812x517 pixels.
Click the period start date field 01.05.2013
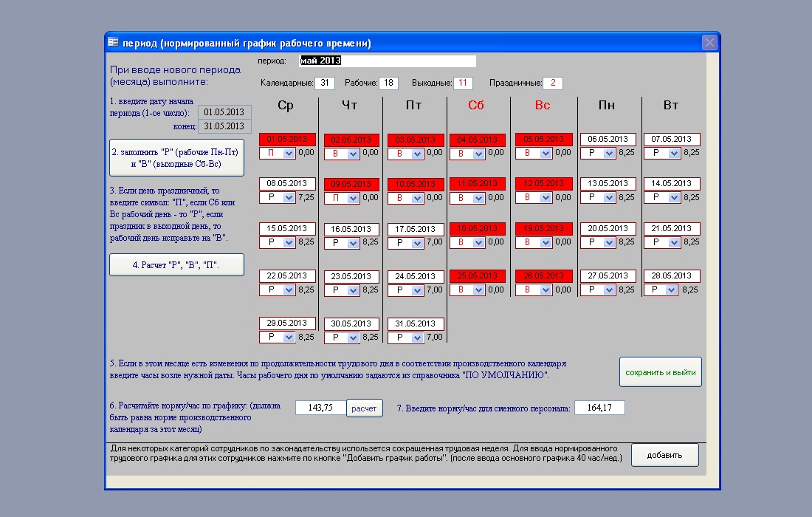tap(224, 112)
